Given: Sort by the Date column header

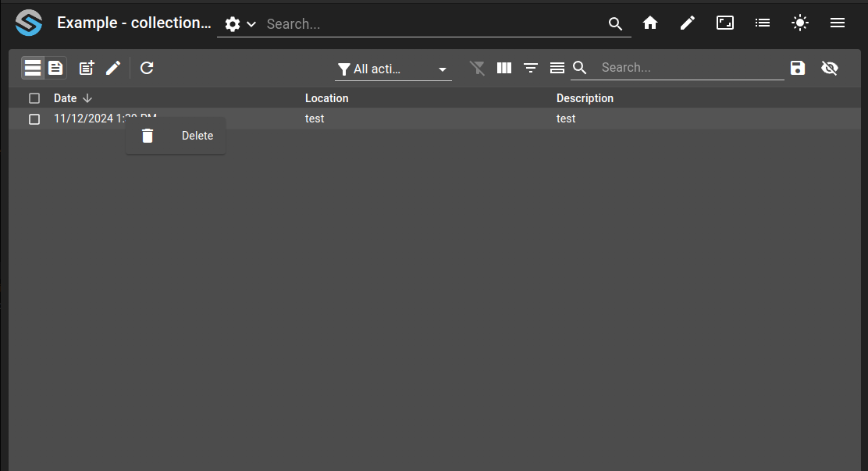Looking at the screenshot, I should (x=66, y=98).
